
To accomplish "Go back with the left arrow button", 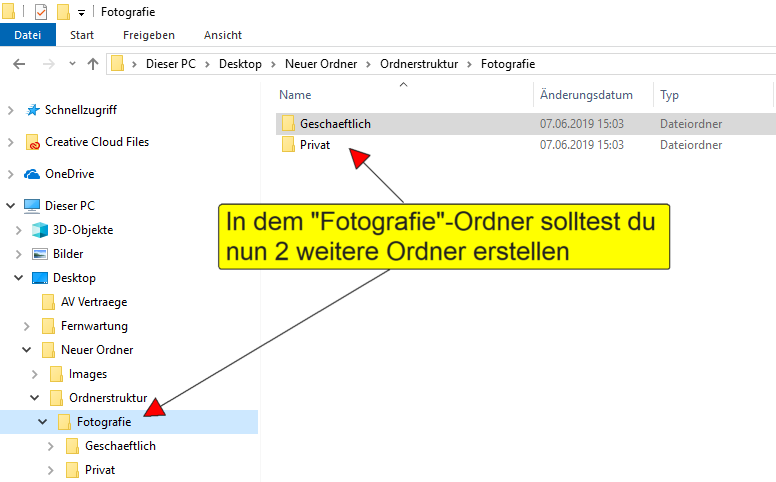I will (19, 64).
